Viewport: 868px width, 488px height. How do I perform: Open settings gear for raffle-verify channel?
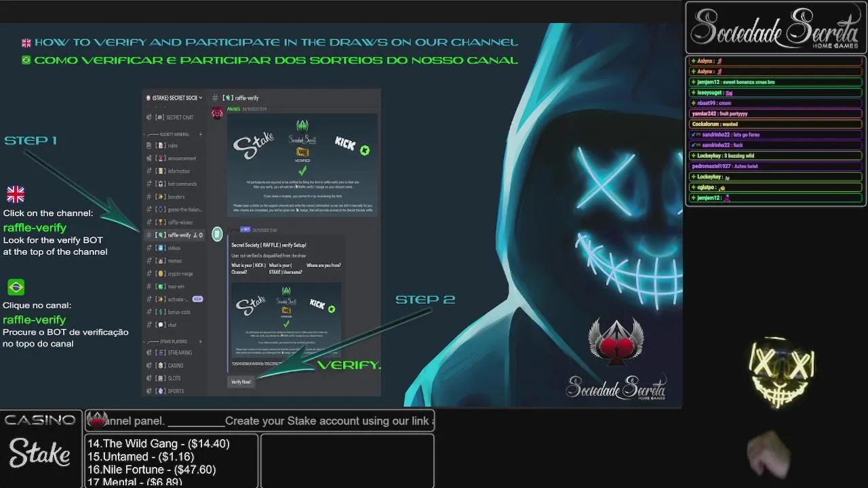[x=201, y=235]
